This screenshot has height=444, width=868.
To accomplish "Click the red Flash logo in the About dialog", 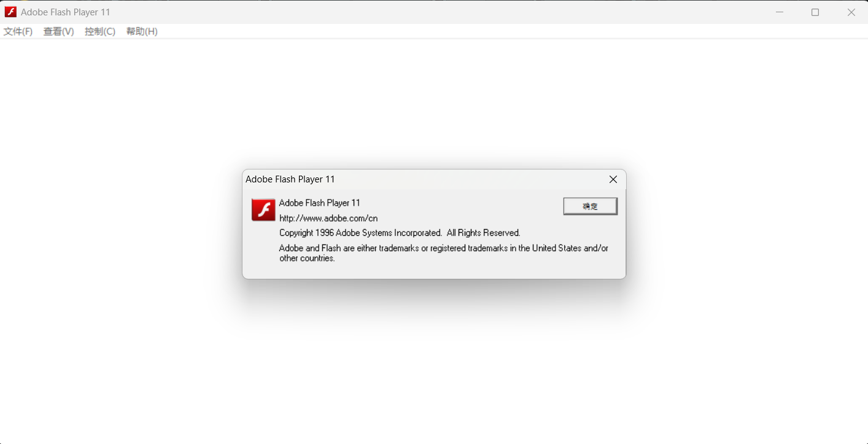I will [x=263, y=210].
